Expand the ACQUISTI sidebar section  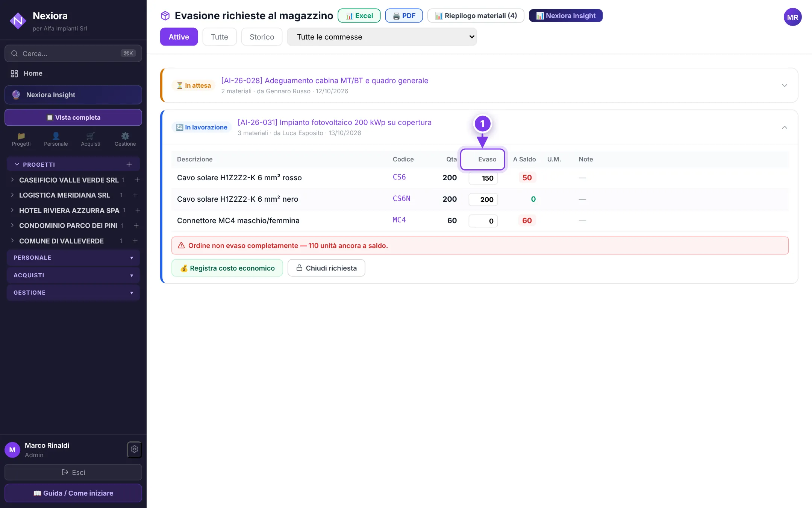pos(73,275)
